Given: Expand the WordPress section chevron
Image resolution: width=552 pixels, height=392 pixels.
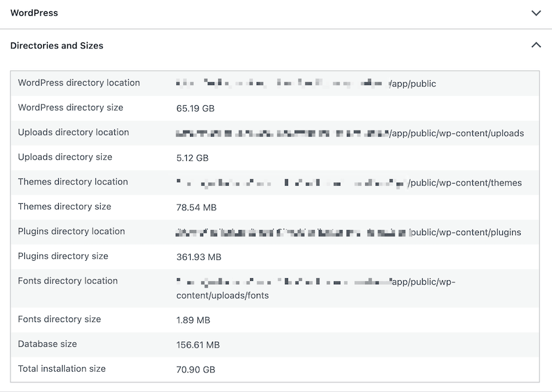Looking at the screenshot, I should coord(536,13).
